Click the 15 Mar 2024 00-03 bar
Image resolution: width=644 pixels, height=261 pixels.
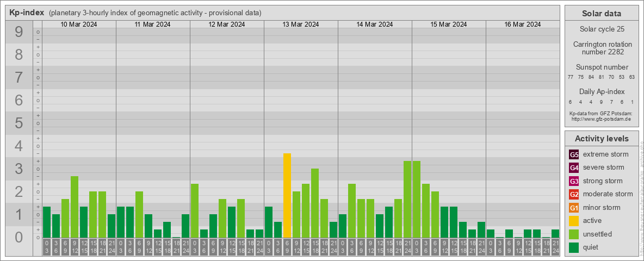[x=417, y=200]
